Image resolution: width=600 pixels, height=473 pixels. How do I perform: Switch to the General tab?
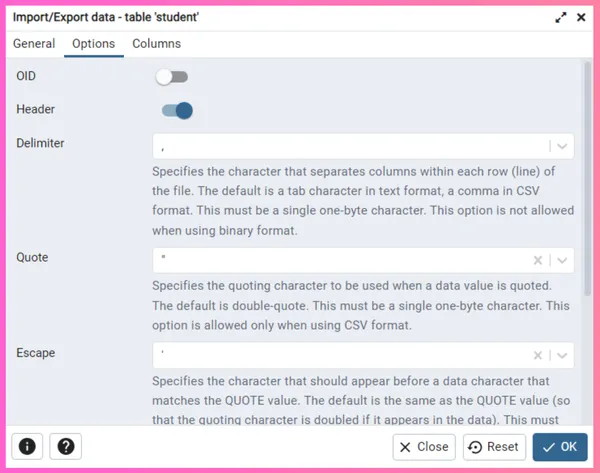(34, 44)
